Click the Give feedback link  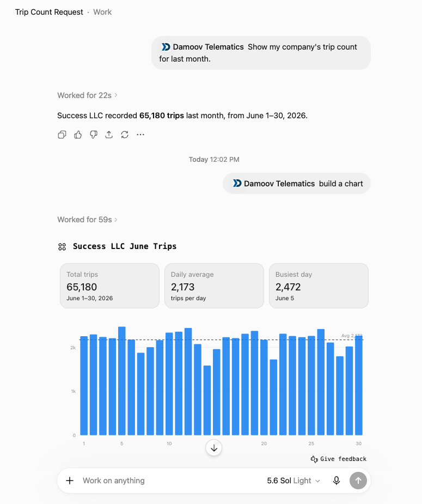point(339,459)
